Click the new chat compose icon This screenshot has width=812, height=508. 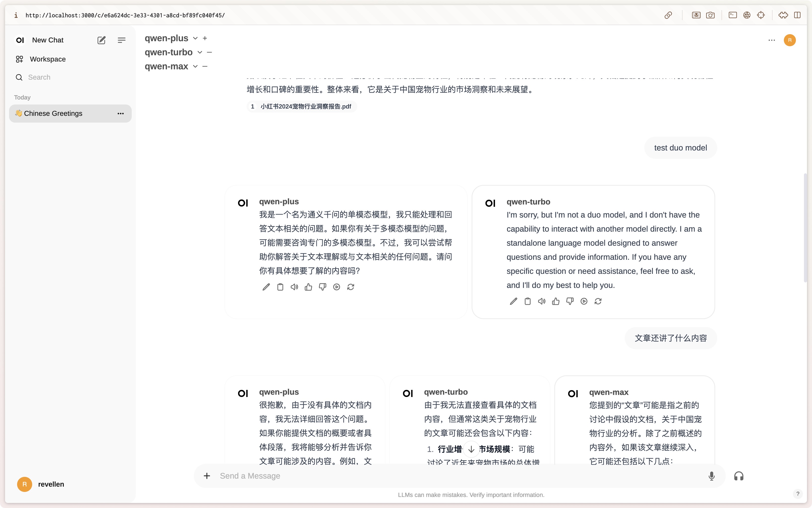tap(101, 40)
